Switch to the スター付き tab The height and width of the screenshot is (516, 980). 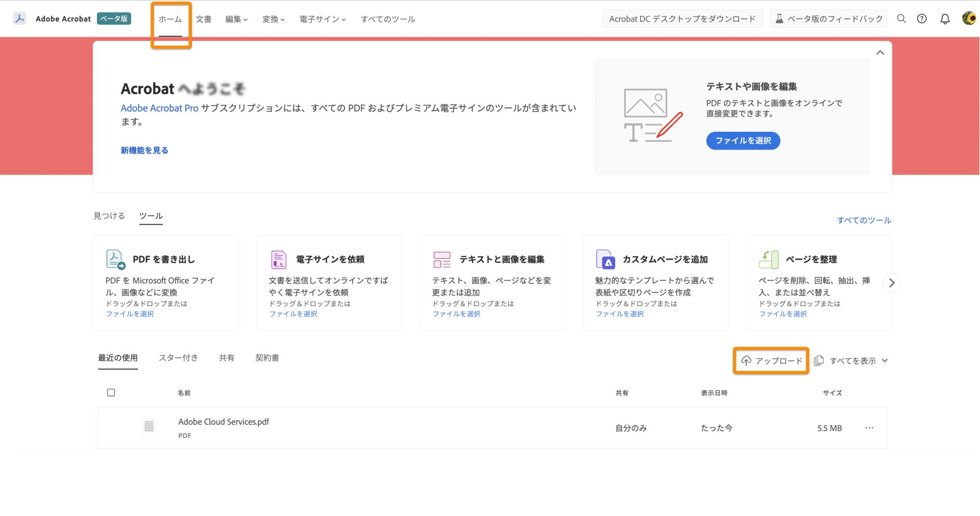click(x=178, y=358)
